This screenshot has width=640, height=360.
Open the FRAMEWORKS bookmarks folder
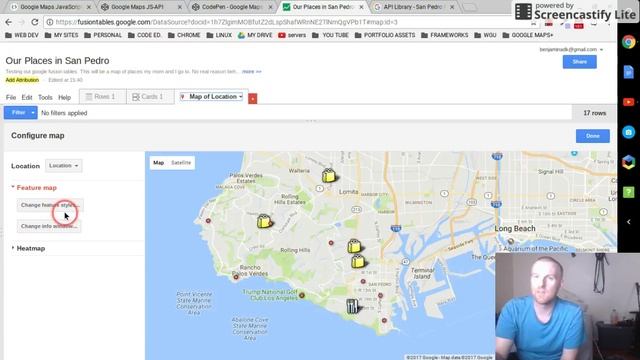click(444, 35)
